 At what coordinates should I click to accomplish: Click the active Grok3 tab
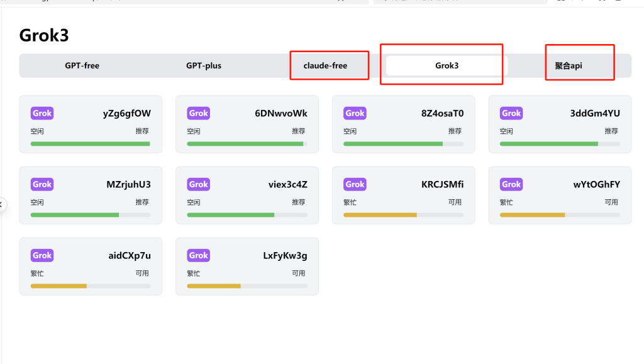pyautogui.click(x=447, y=65)
